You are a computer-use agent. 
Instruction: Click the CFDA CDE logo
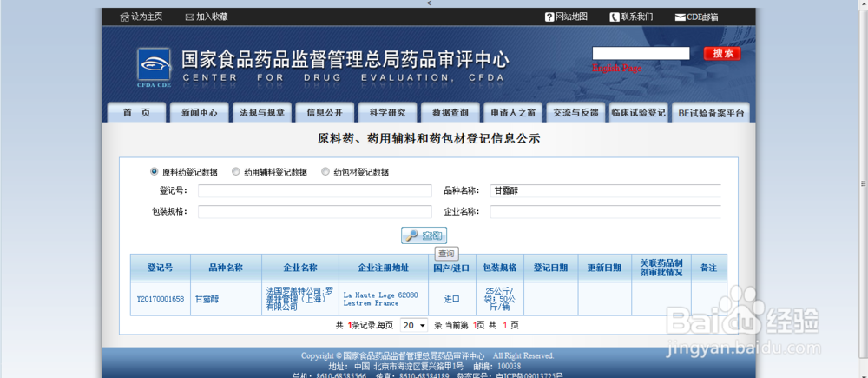(x=154, y=68)
